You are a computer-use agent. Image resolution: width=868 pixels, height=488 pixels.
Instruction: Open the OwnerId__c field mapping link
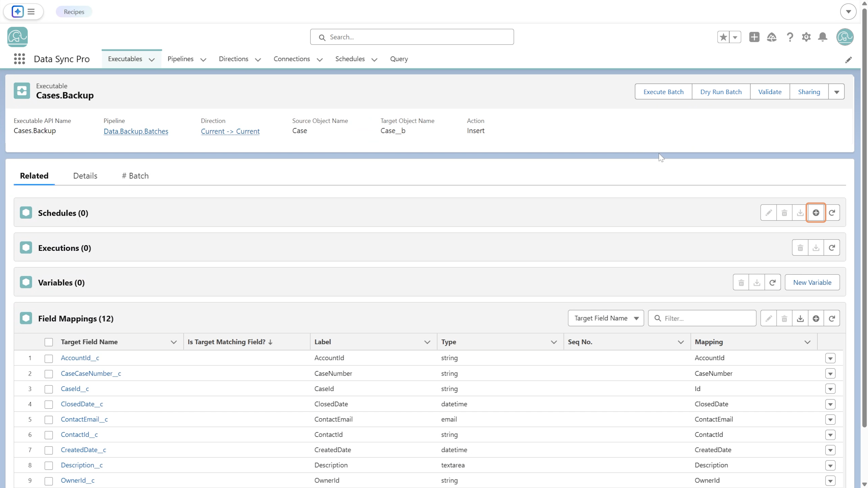(x=78, y=481)
